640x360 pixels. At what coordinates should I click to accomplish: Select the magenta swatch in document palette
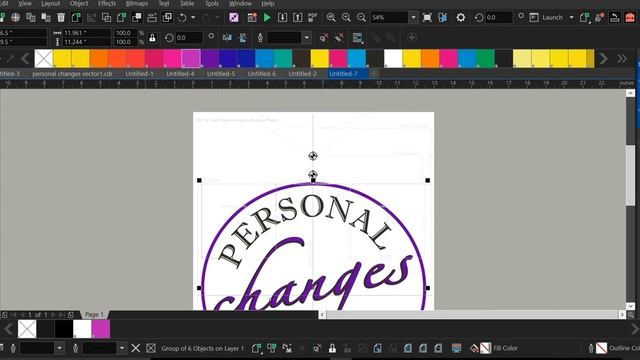pyautogui.click(x=101, y=329)
